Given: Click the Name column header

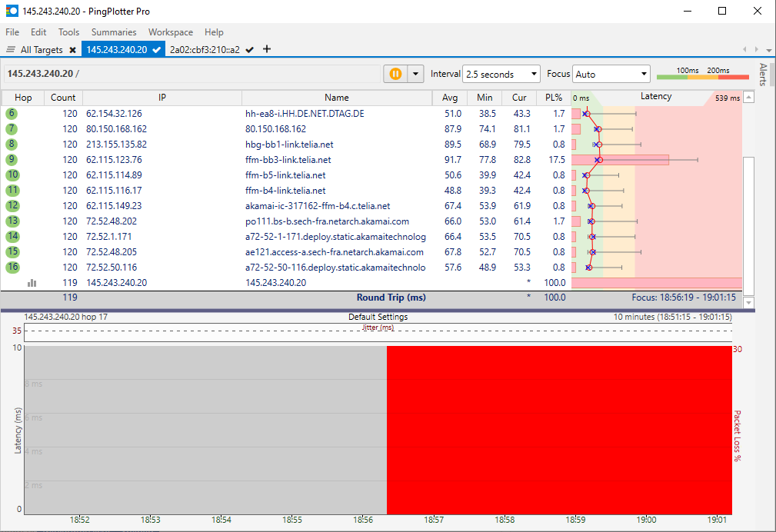Looking at the screenshot, I should 337,98.
